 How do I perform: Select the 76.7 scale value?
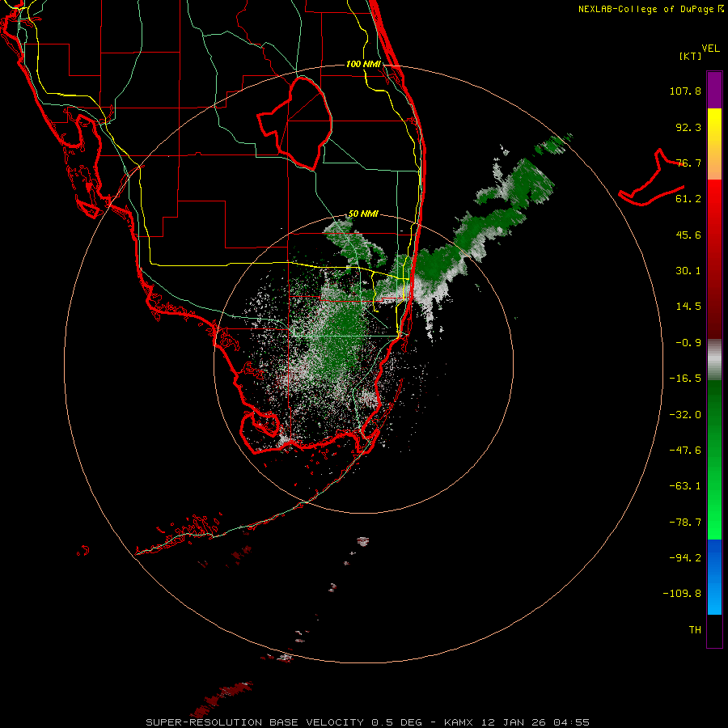(x=688, y=163)
